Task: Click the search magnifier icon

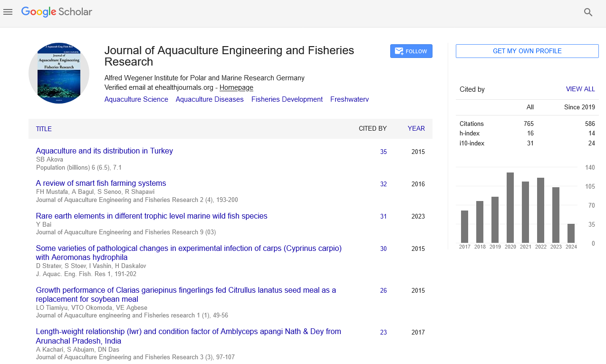Action: [588, 12]
